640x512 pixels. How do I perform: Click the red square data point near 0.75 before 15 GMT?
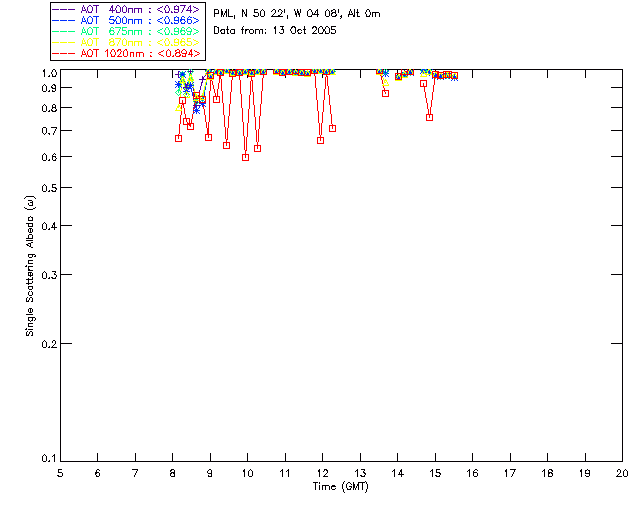coord(429,118)
